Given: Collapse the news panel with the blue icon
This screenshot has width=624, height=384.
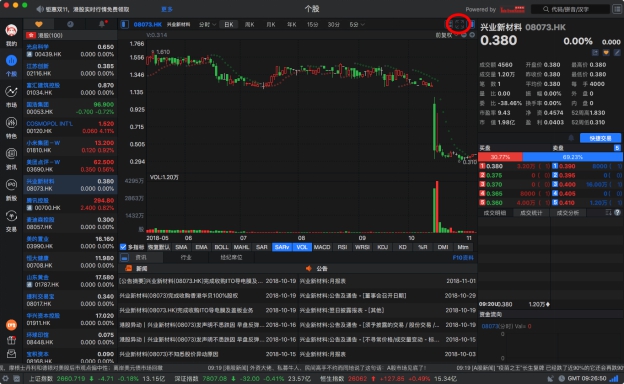Looking at the screenshot, I should (125, 258).
